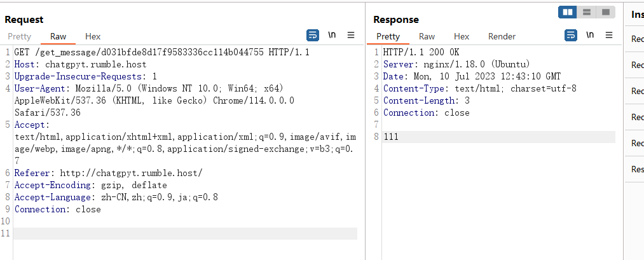
Task: Show non-printable characters (\n) in Response panel
Action: [x=590, y=36]
